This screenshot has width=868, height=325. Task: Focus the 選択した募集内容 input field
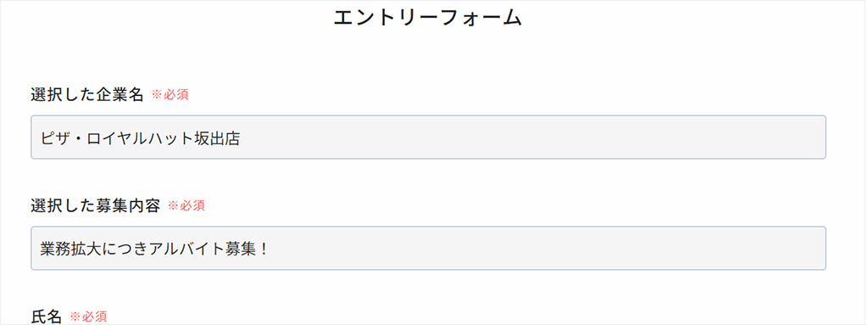pos(428,248)
